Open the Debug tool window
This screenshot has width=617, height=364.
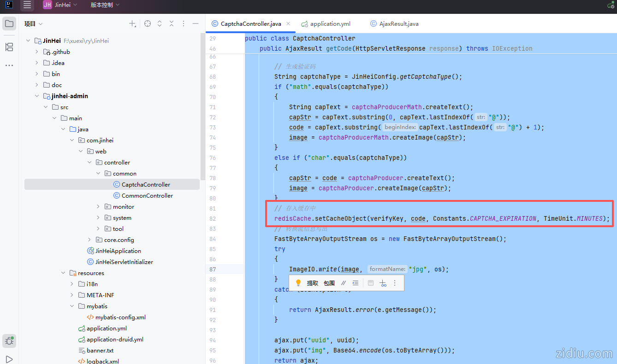tap(9, 341)
